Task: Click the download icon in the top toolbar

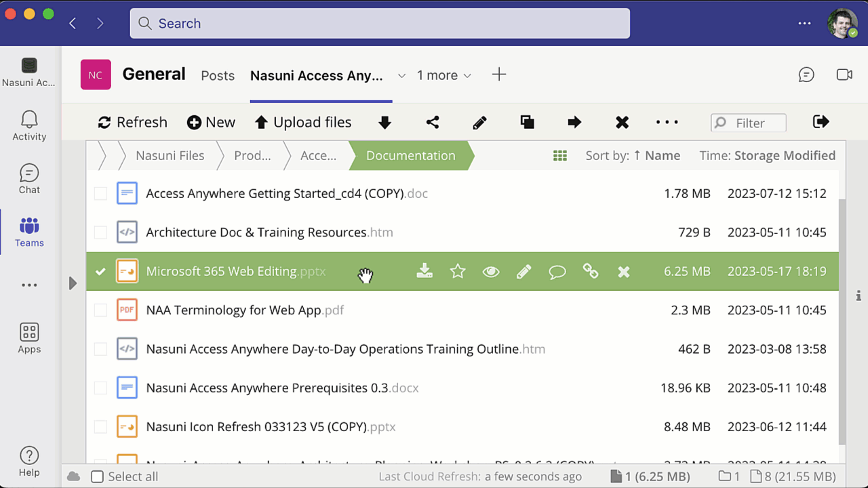Action: 384,123
